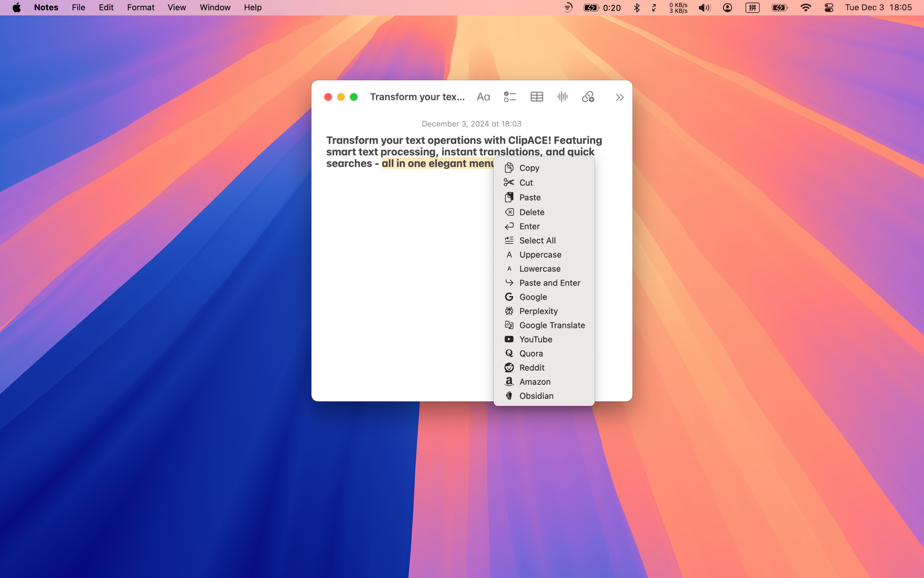Convert selection with Lowercase entry
The width and height of the screenshot is (924, 578).
tap(544, 269)
